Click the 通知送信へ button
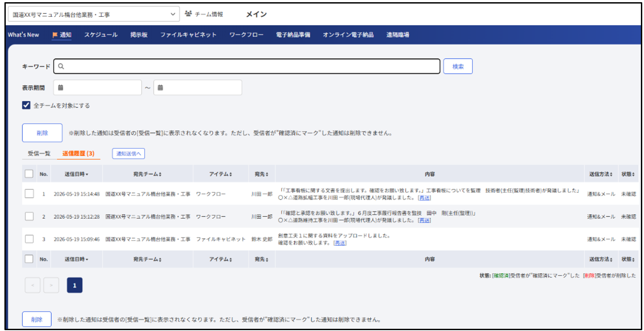 point(129,154)
